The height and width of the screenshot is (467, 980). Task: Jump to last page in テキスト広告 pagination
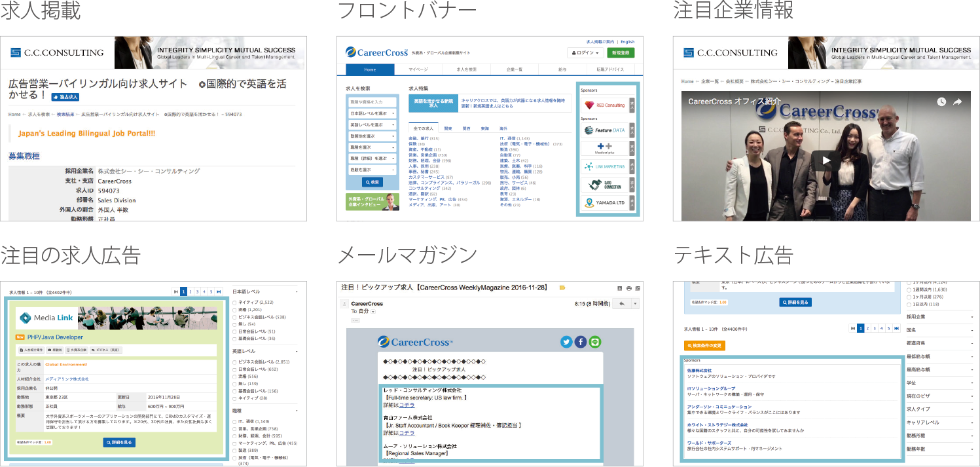(897, 328)
